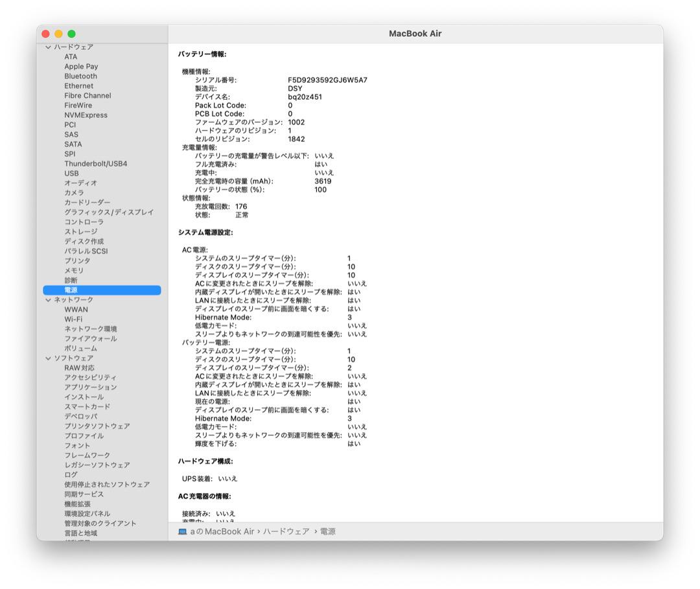Screen dimensions: 700x589
Task: Open プリンタソフトウェア entry
Action: click(x=97, y=426)
